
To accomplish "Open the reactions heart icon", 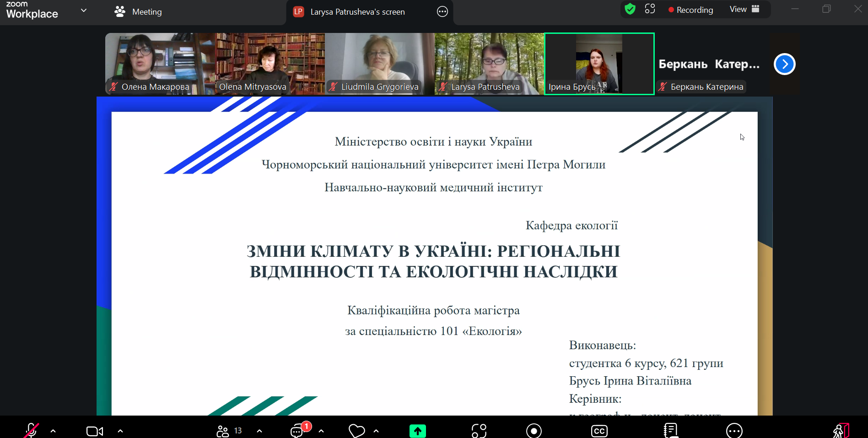I will (x=356, y=431).
